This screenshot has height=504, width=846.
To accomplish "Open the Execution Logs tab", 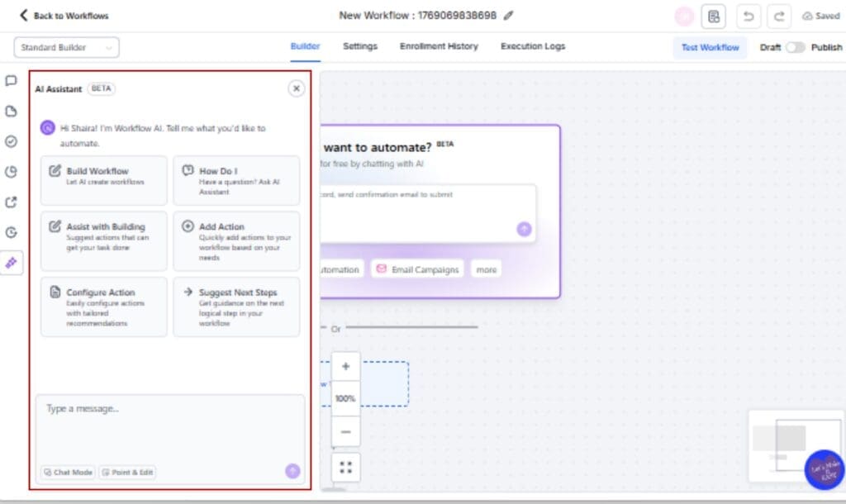I will (x=532, y=47).
